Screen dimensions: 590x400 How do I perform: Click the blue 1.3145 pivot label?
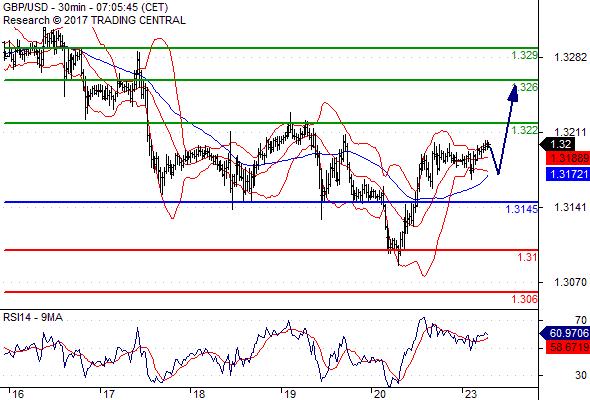521,209
